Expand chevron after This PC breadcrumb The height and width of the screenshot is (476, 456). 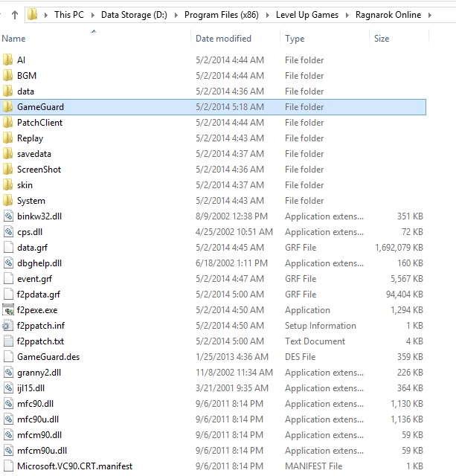[x=92, y=15]
